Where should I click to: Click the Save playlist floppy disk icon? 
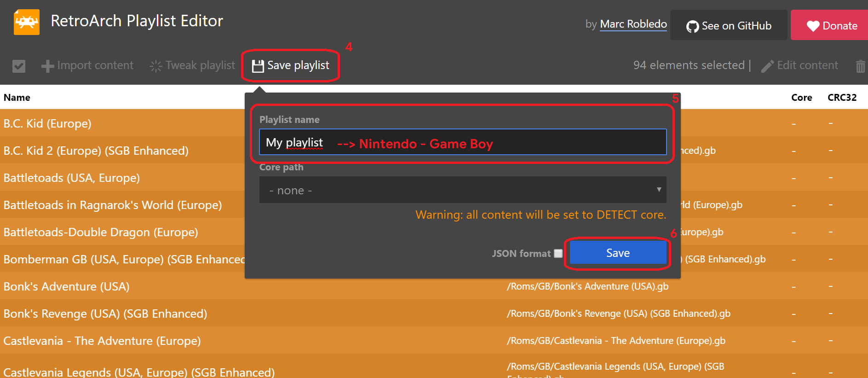coord(258,66)
